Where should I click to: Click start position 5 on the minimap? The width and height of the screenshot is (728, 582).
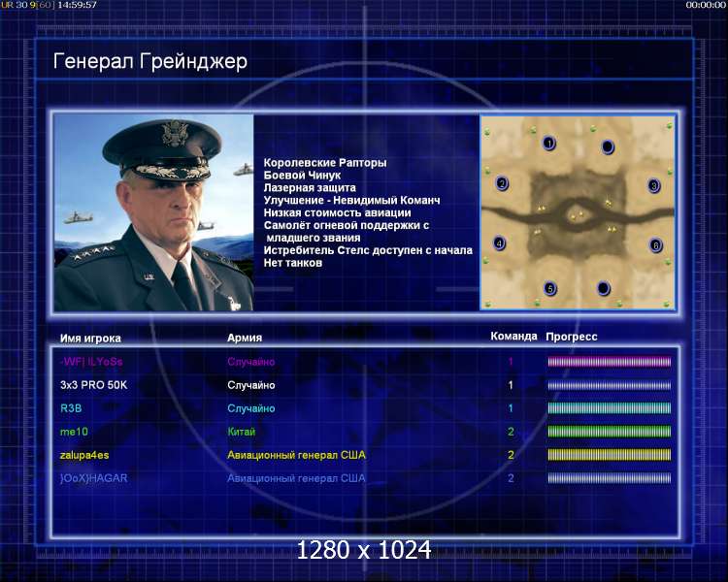[x=550, y=289]
